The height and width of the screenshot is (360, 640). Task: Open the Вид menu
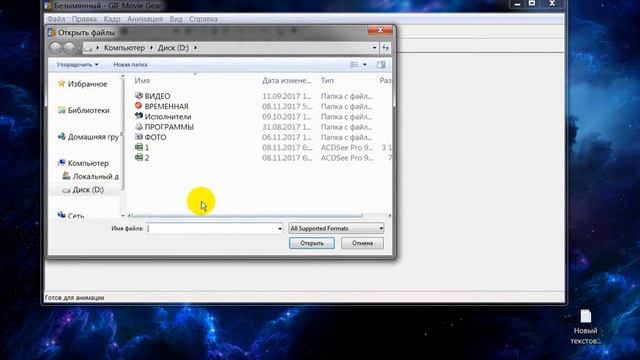click(176, 19)
